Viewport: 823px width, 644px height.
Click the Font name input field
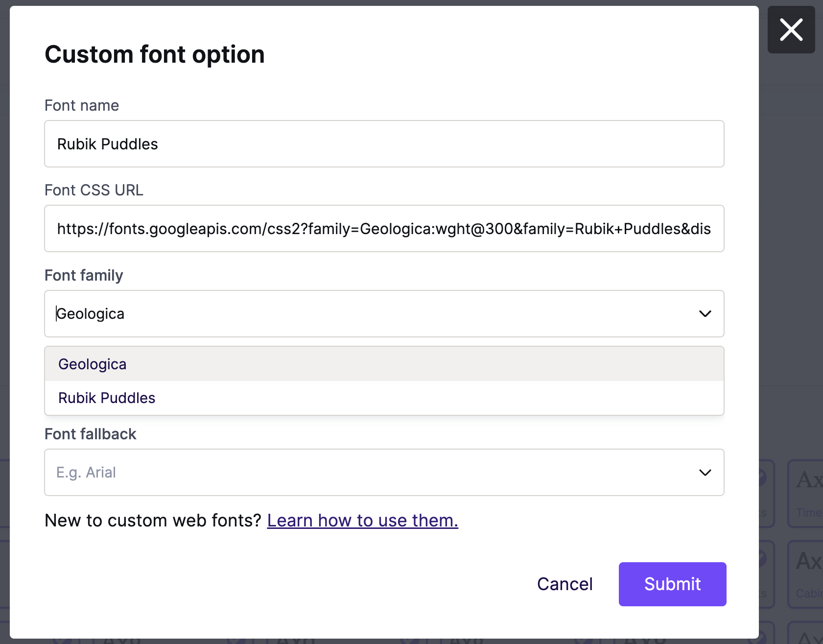point(384,144)
